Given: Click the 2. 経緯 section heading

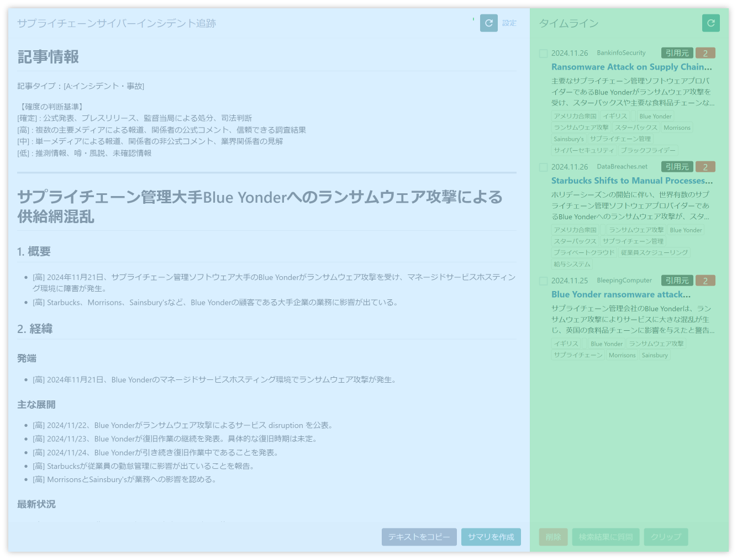Looking at the screenshot, I should pyautogui.click(x=35, y=329).
